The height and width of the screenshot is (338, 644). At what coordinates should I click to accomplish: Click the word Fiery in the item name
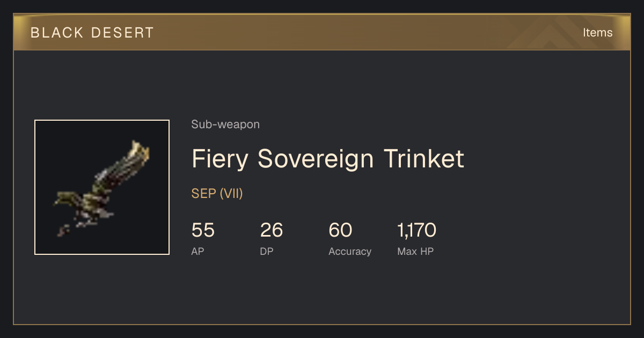[221, 159]
